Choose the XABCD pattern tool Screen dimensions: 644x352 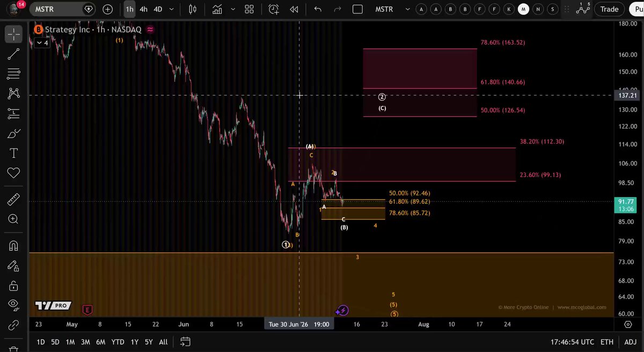[13, 93]
